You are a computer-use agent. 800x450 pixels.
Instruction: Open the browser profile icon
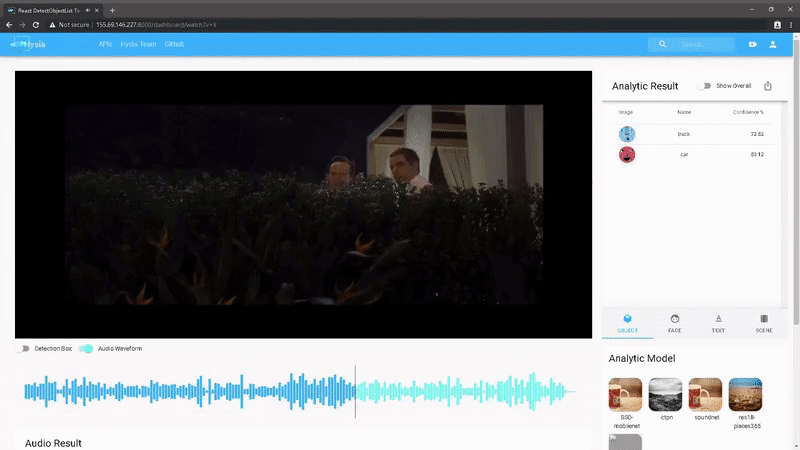point(777,24)
